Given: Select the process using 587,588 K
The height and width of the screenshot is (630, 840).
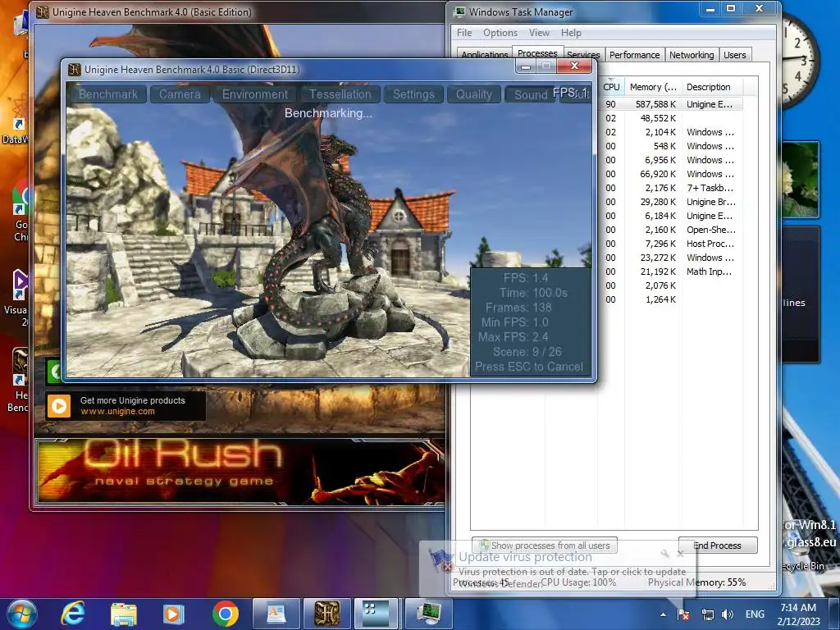Looking at the screenshot, I should tap(669, 104).
